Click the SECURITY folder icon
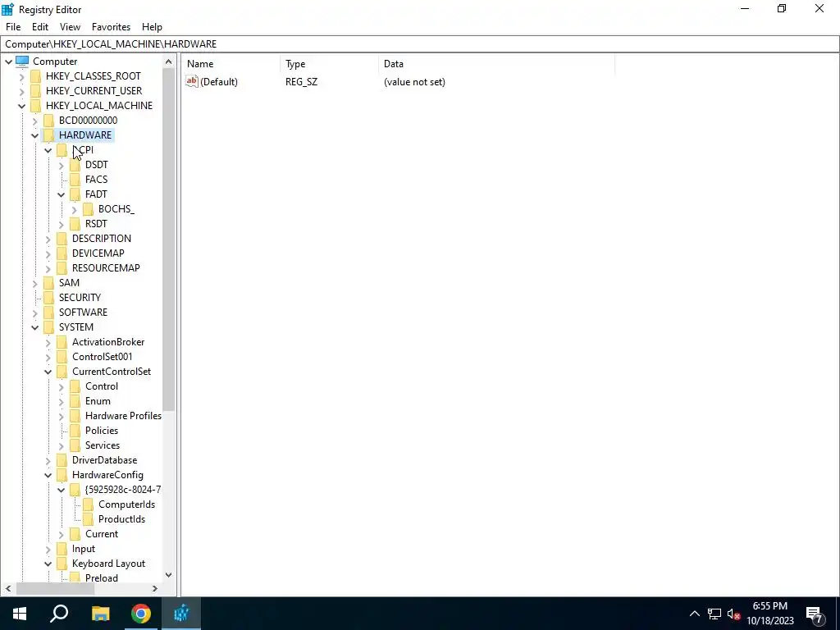Image resolution: width=840 pixels, height=630 pixels. [x=48, y=297]
